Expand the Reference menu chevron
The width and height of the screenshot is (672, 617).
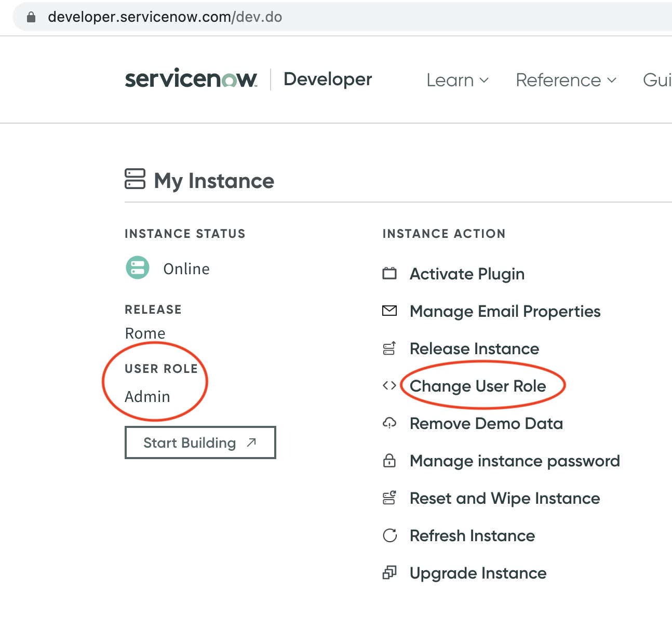[612, 80]
